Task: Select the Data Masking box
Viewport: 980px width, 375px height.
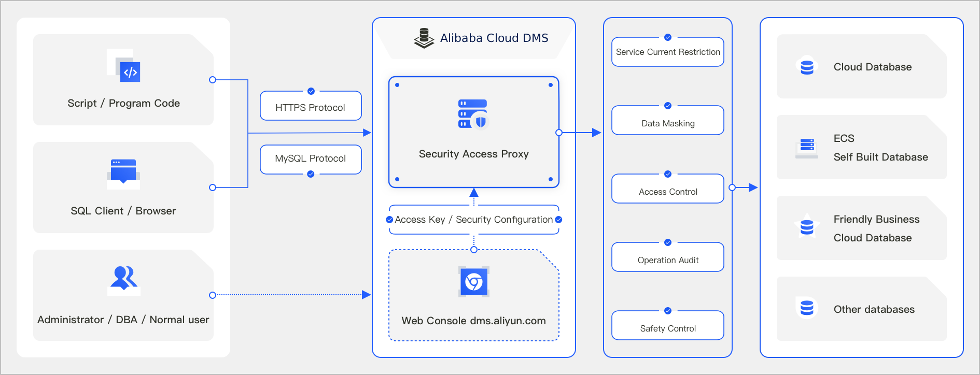Action: (x=668, y=120)
